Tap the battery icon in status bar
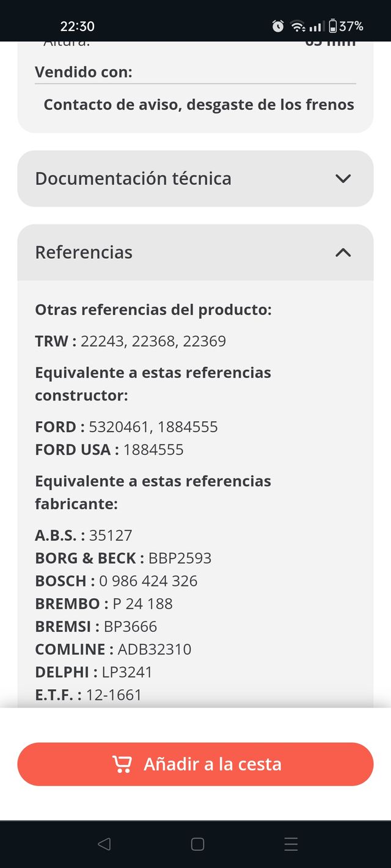Image resolution: width=391 pixels, height=868 pixels. click(x=332, y=26)
